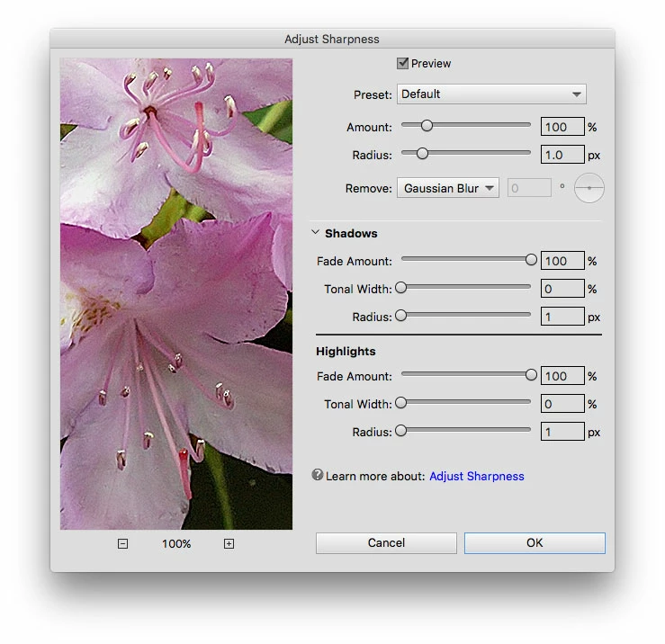Zoom in the preview with plus icon
665x644 pixels.
pyautogui.click(x=229, y=543)
